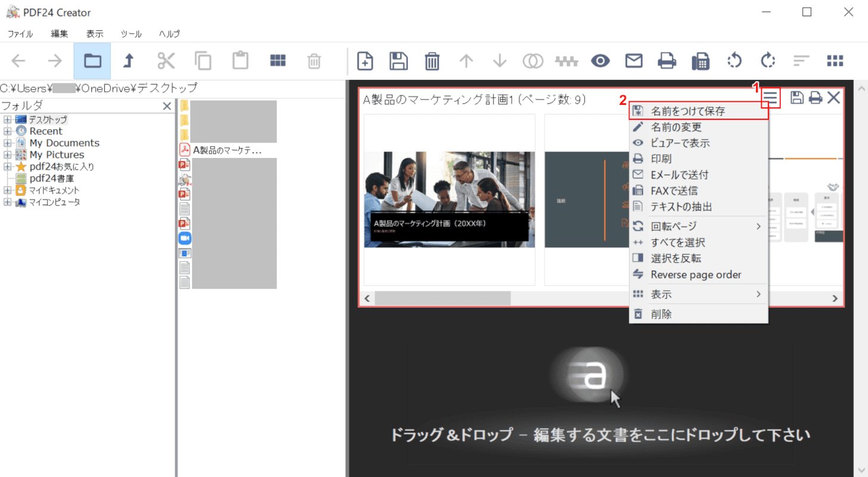
Task: Expand the Recent tree node
Action: coord(8,131)
